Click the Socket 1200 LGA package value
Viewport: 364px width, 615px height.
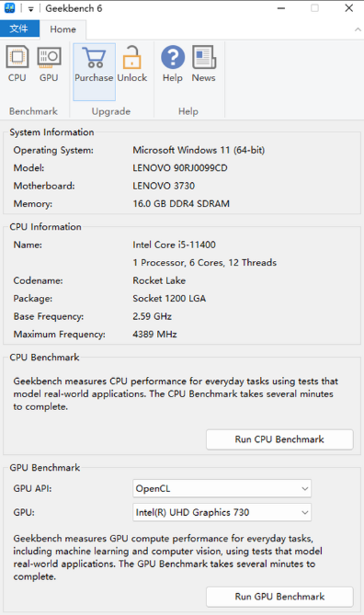tap(169, 299)
